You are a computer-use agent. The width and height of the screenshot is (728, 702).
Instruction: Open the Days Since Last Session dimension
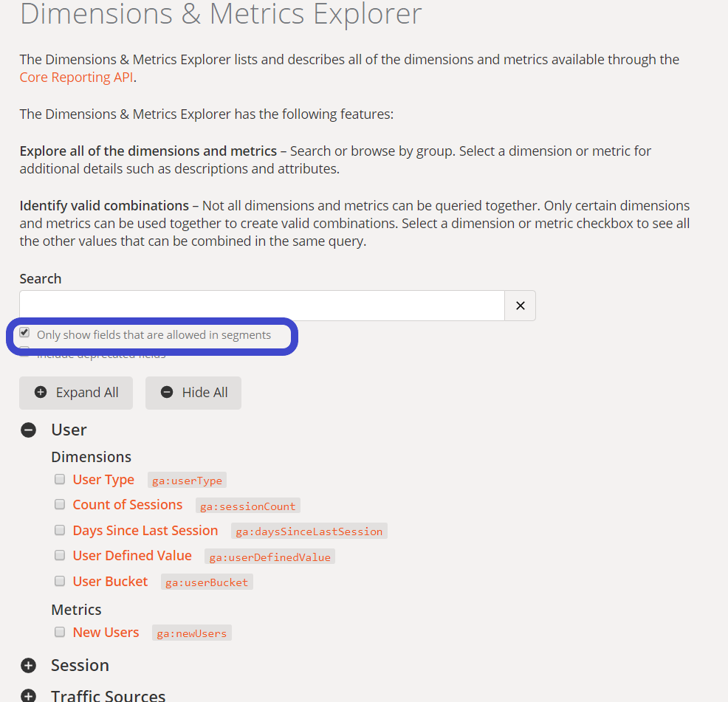coord(145,530)
